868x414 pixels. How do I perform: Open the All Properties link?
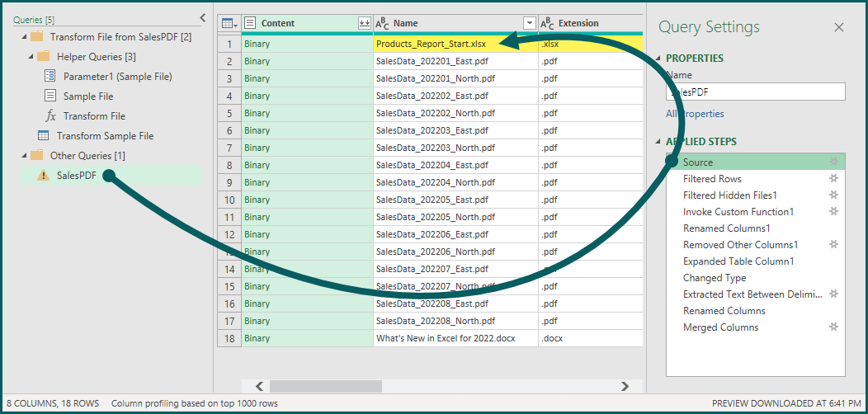pos(696,114)
